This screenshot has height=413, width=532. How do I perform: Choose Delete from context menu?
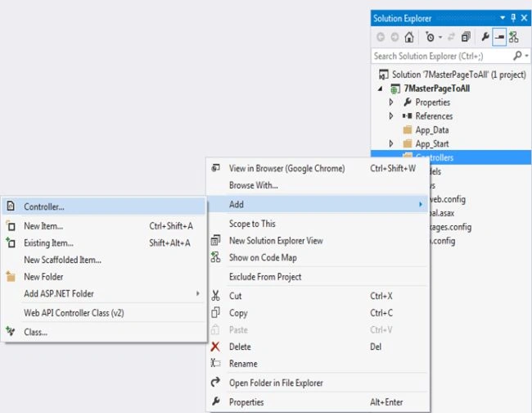pyautogui.click(x=318, y=347)
